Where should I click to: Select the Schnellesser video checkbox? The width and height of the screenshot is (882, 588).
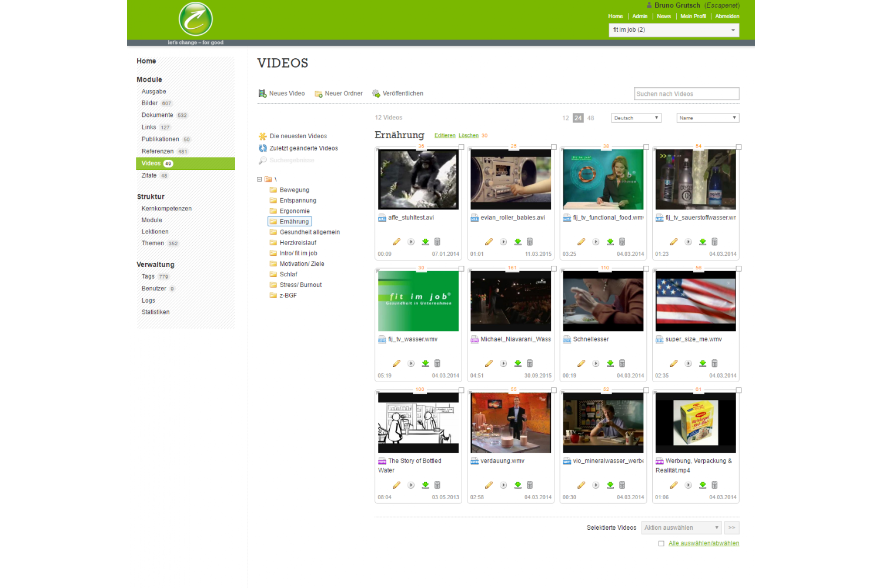[646, 269]
